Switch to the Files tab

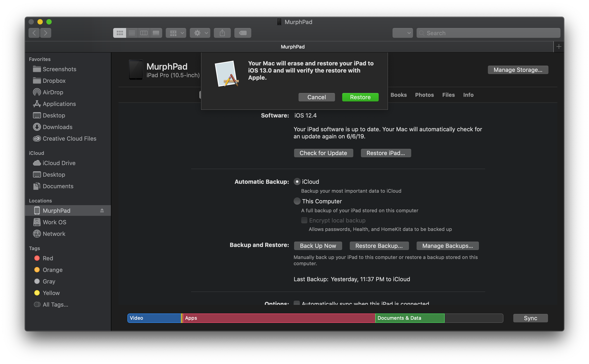[x=448, y=95]
